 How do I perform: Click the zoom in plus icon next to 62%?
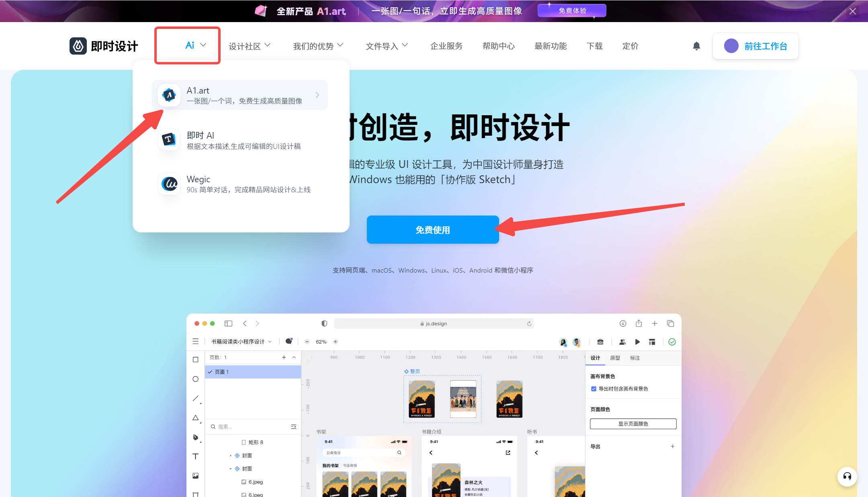(336, 342)
